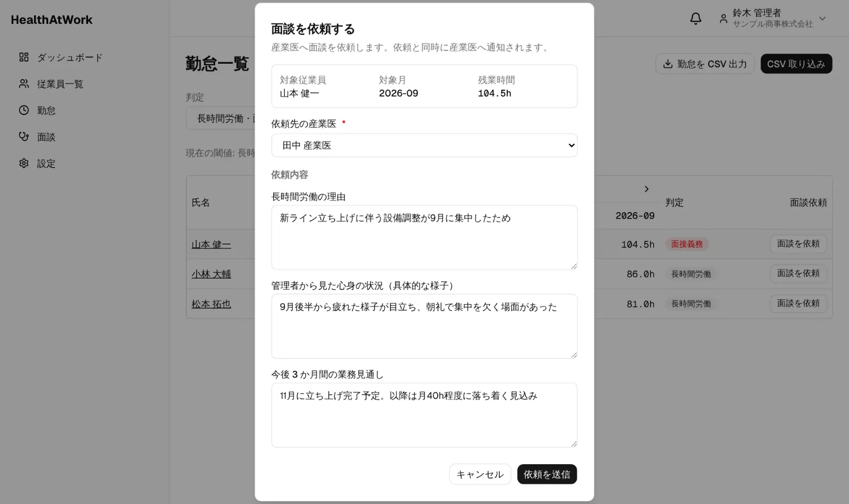Click the next-month chevron above 2026-09
Viewport: 849px width, 504px height.
click(646, 189)
